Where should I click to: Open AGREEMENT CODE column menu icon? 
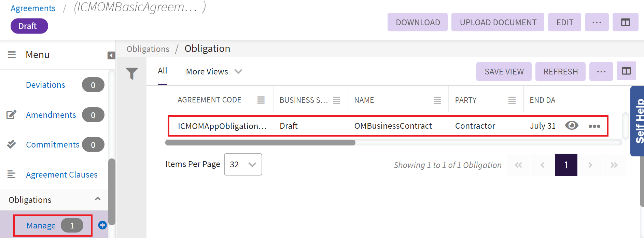click(x=261, y=100)
